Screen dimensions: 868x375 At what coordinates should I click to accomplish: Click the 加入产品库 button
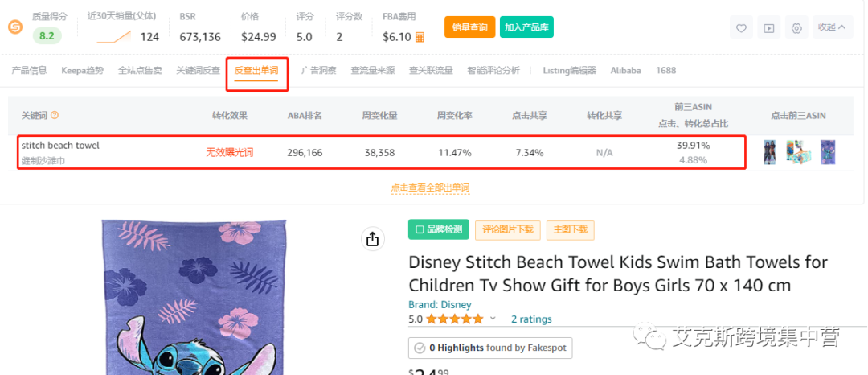526,27
